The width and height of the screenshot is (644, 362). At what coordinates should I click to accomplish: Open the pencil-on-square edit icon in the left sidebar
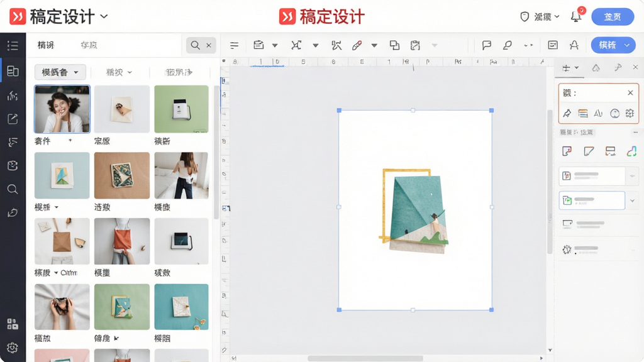(x=13, y=119)
